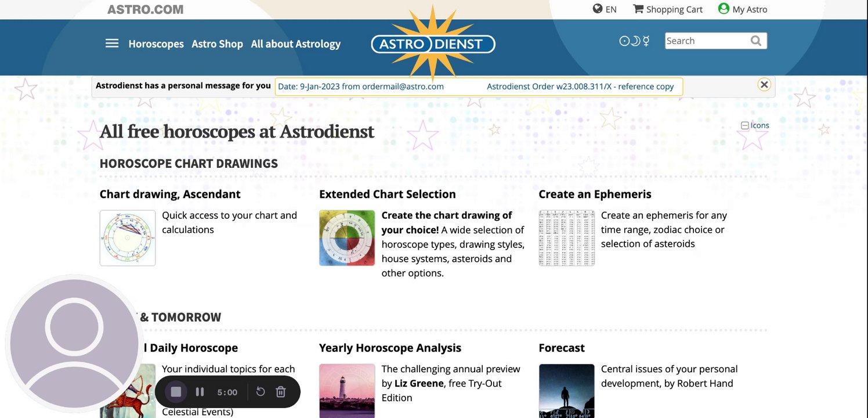Open the Shopping Cart icon
The height and width of the screenshot is (418, 868).
coord(638,9)
